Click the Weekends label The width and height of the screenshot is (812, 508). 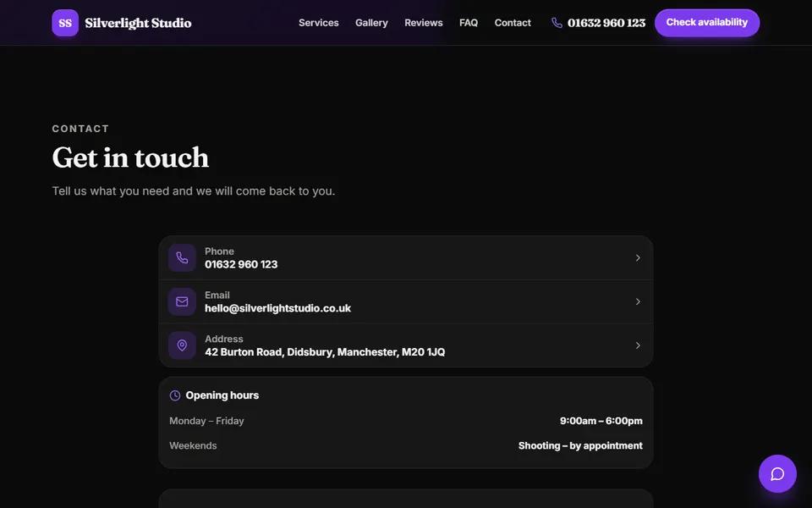tap(193, 446)
